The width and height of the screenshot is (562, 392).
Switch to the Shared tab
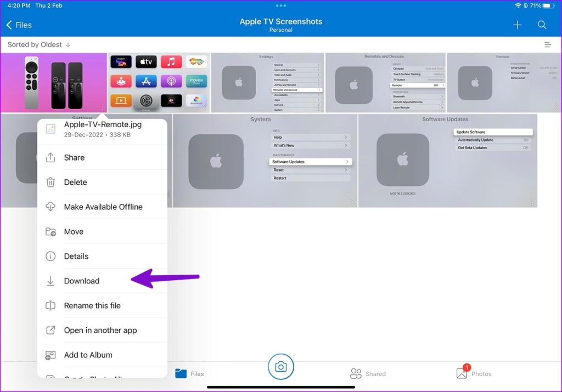click(x=368, y=373)
